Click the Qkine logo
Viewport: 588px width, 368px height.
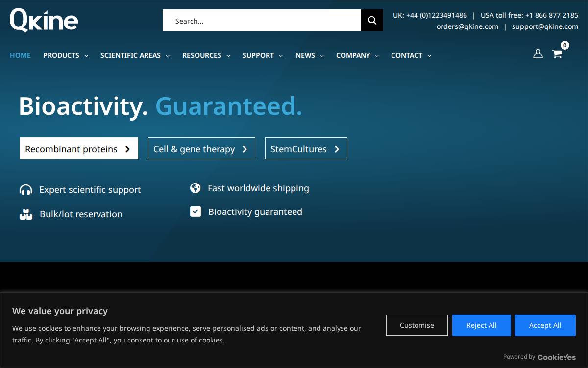pos(44,21)
